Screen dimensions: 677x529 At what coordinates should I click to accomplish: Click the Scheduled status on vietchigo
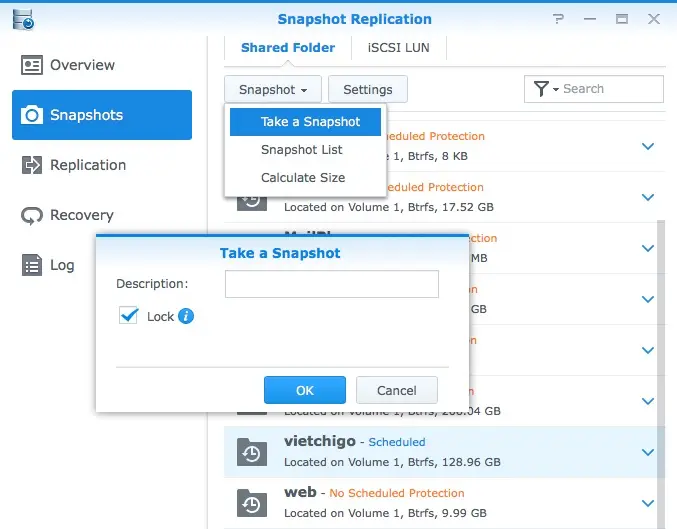point(397,442)
